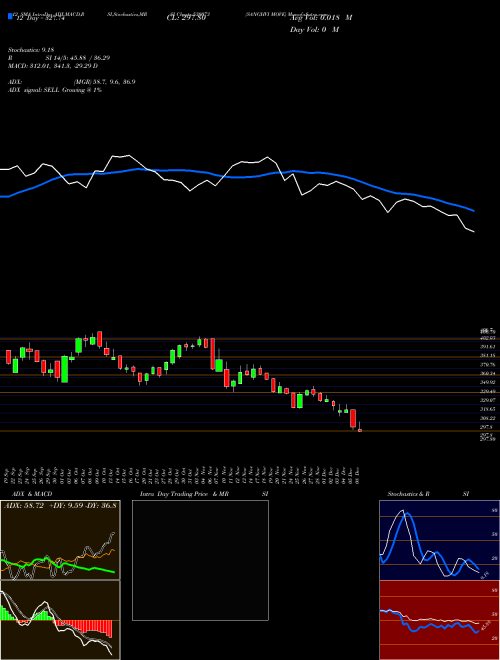Click the CL: 297.80 closing price text
The image size is (500, 660).
click(x=186, y=18)
